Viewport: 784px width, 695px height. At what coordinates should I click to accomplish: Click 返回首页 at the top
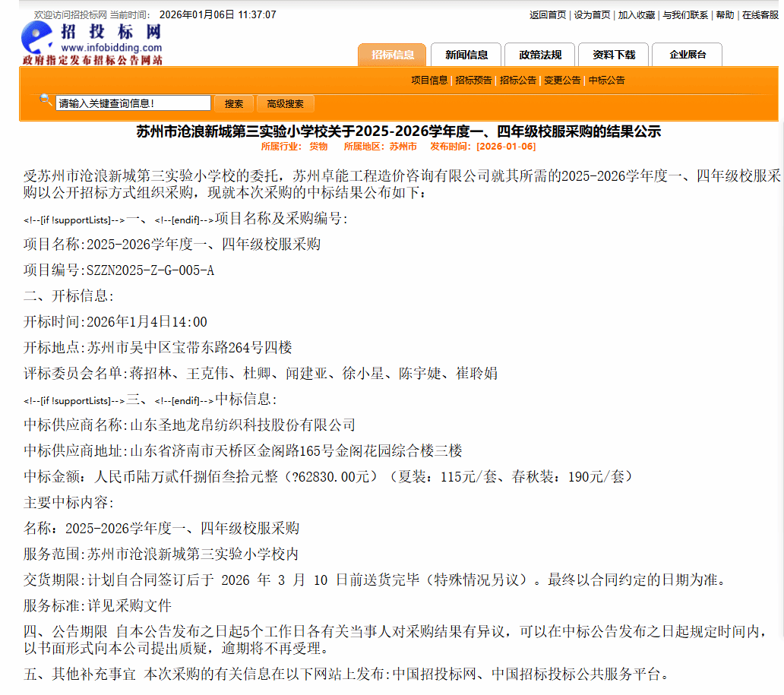tap(548, 15)
